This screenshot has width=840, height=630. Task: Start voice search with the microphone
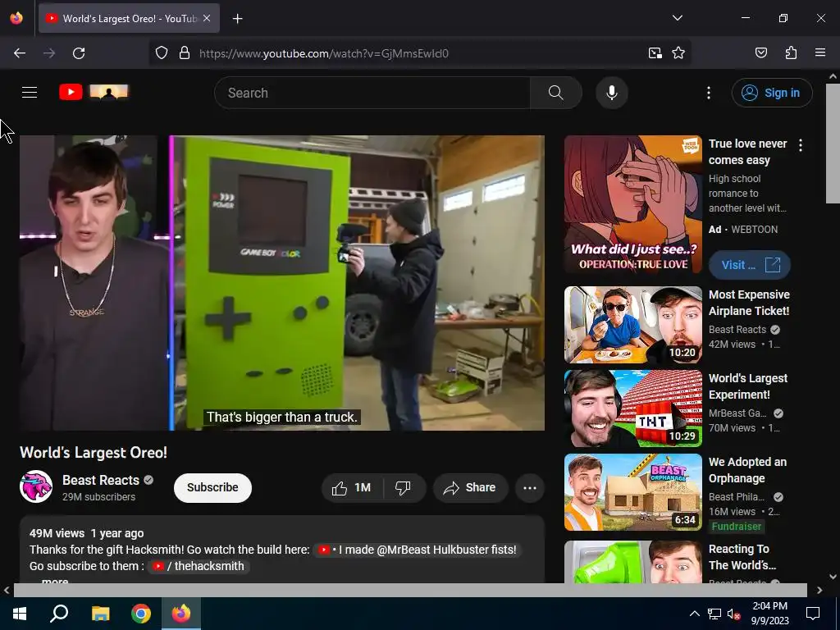612,93
